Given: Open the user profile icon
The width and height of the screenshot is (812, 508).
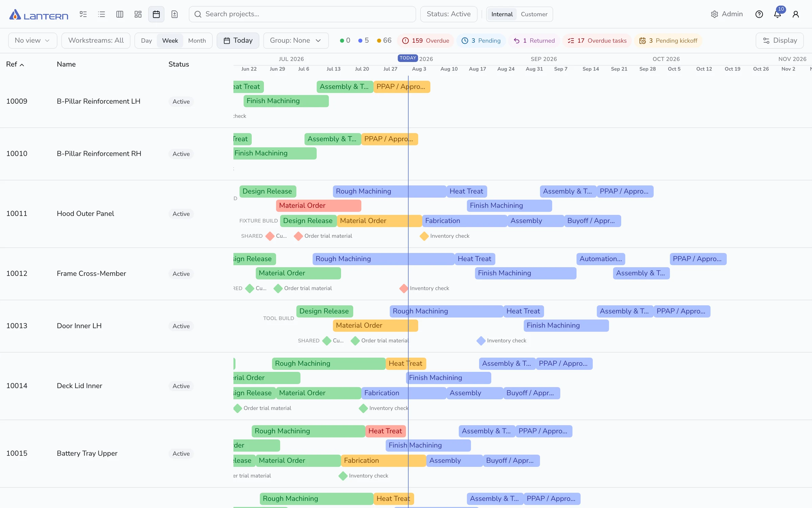Looking at the screenshot, I should tap(795, 14).
